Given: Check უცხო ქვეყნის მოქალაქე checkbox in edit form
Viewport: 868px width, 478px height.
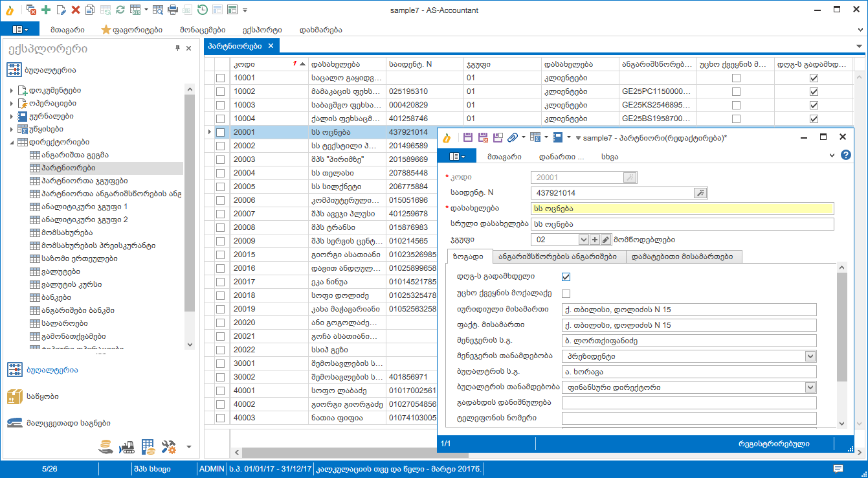Looking at the screenshot, I should click(566, 293).
